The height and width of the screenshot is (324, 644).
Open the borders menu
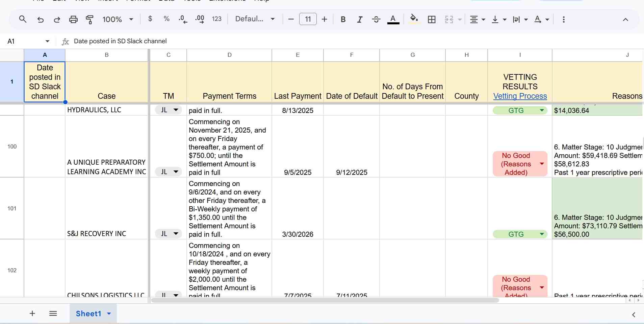[432, 19]
